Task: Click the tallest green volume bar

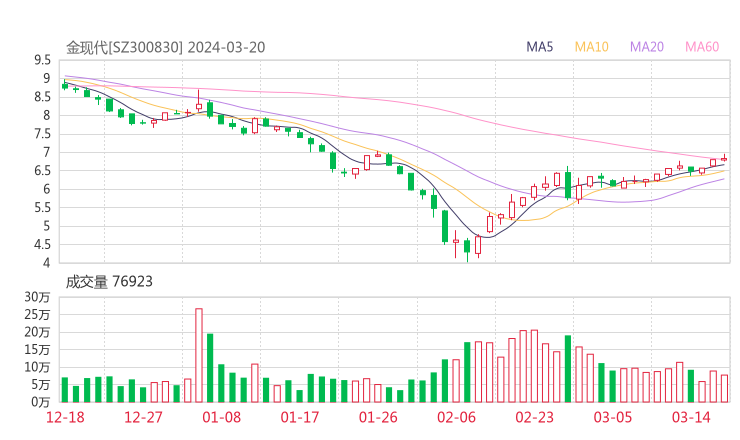Action: click(x=210, y=367)
